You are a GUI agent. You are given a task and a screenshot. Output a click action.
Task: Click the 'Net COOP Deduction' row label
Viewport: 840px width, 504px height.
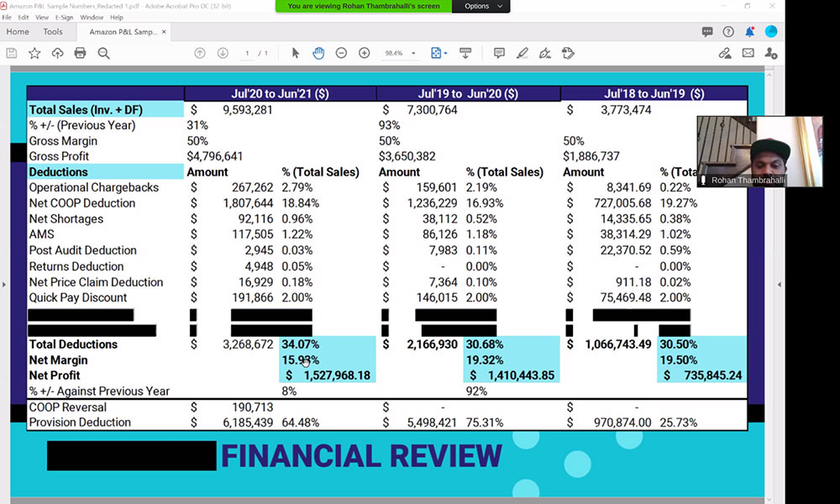tap(82, 203)
